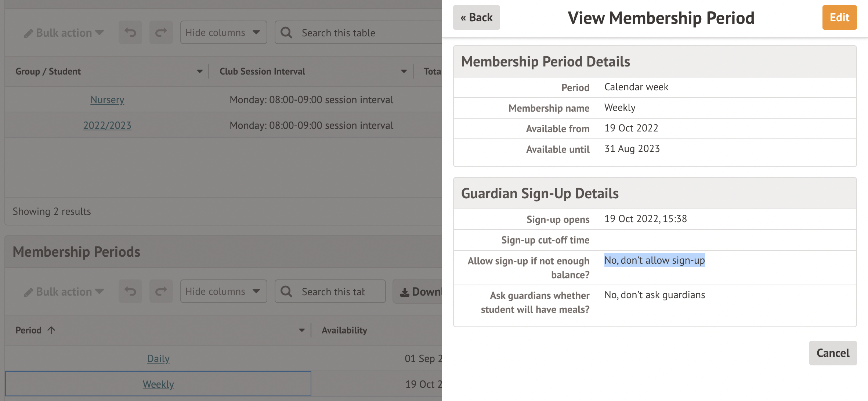The height and width of the screenshot is (401, 868).
Task: Open Group / Student column menu arrow
Action: click(x=199, y=71)
